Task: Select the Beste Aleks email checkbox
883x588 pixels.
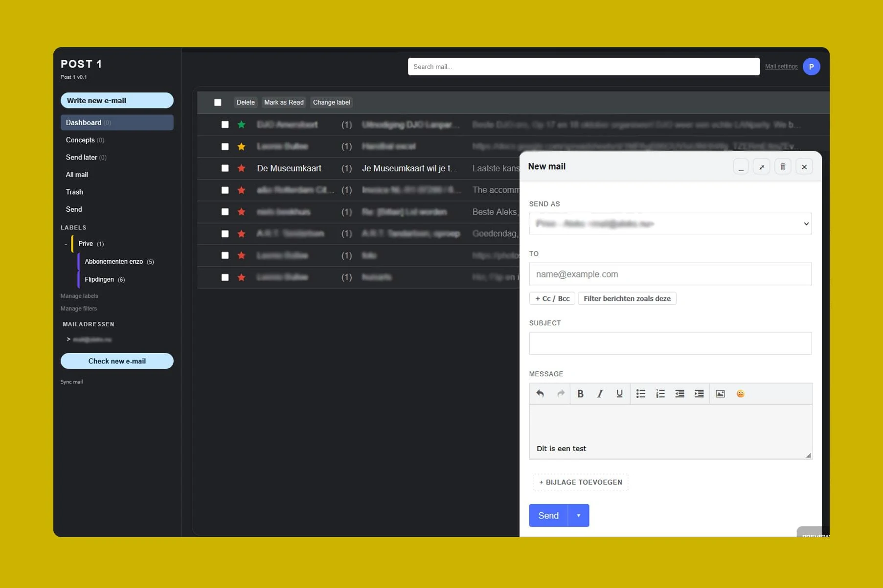Action: click(225, 212)
